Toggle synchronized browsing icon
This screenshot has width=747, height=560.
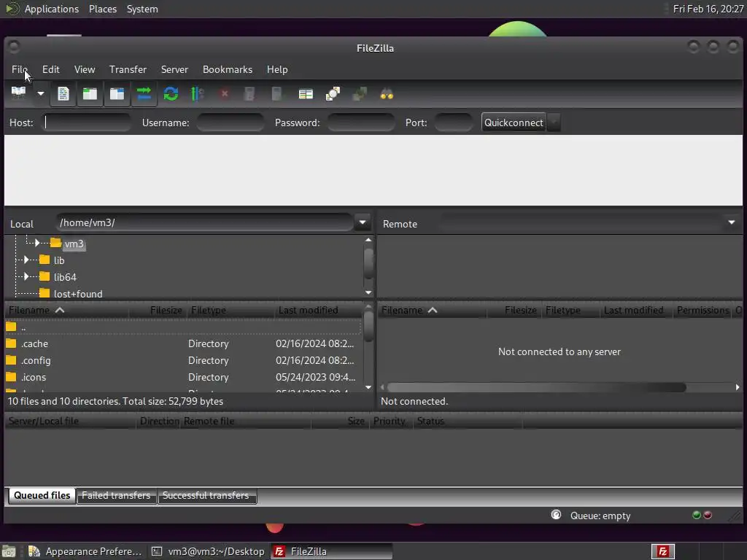tap(360, 93)
